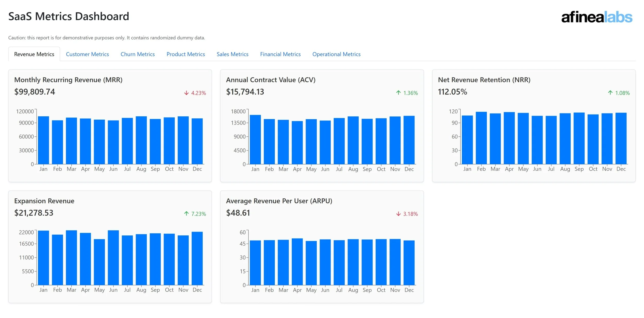Open the Financial Metrics tab
Viewport: 644px width, 318px height.
click(x=280, y=54)
